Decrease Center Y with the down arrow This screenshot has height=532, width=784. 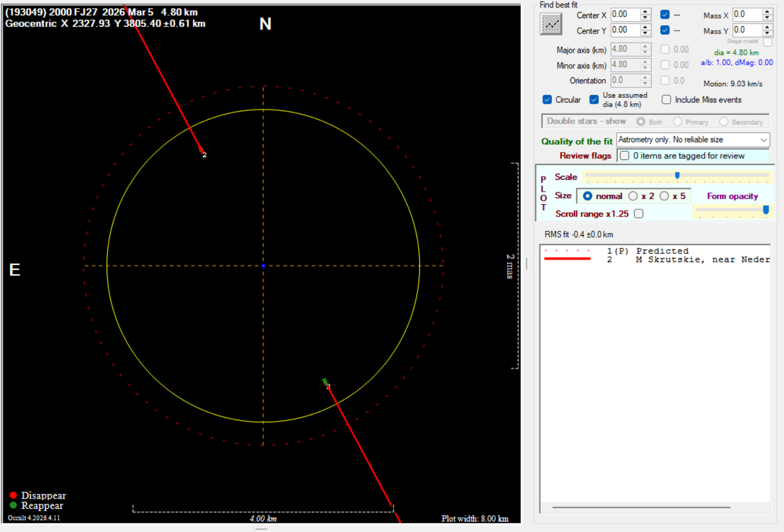(646, 33)
